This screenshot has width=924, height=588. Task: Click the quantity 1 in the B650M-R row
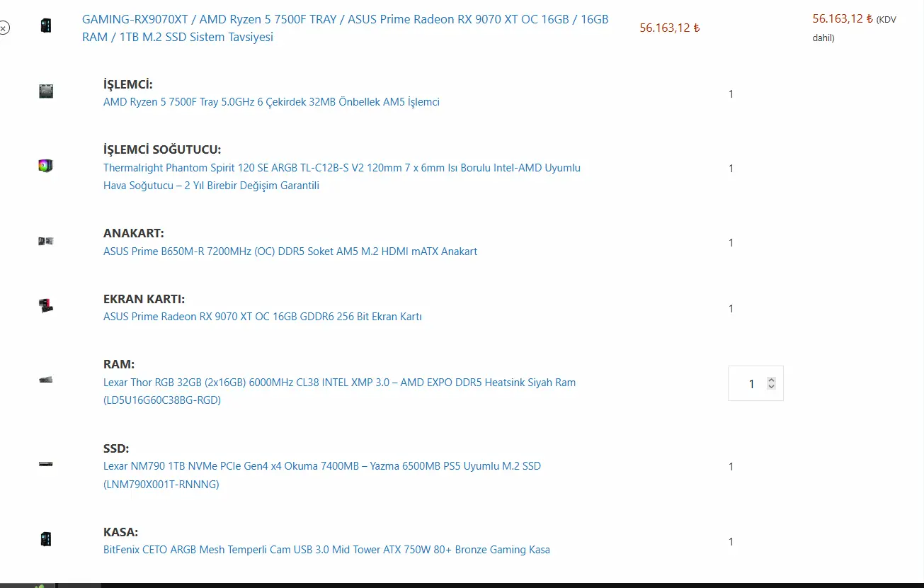point(731,243)
